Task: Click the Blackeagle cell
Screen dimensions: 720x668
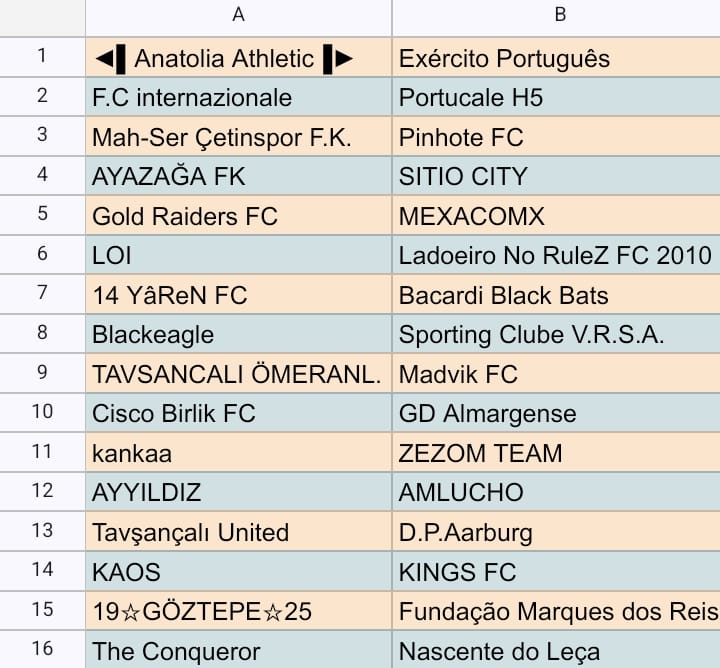Action: coord(238,334)
